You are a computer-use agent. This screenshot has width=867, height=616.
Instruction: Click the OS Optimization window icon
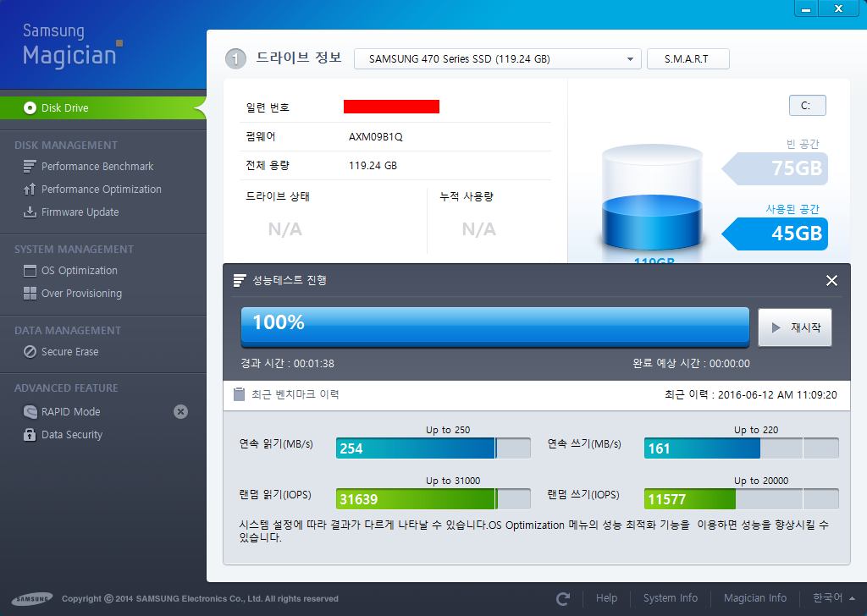(x=30, y=271)
